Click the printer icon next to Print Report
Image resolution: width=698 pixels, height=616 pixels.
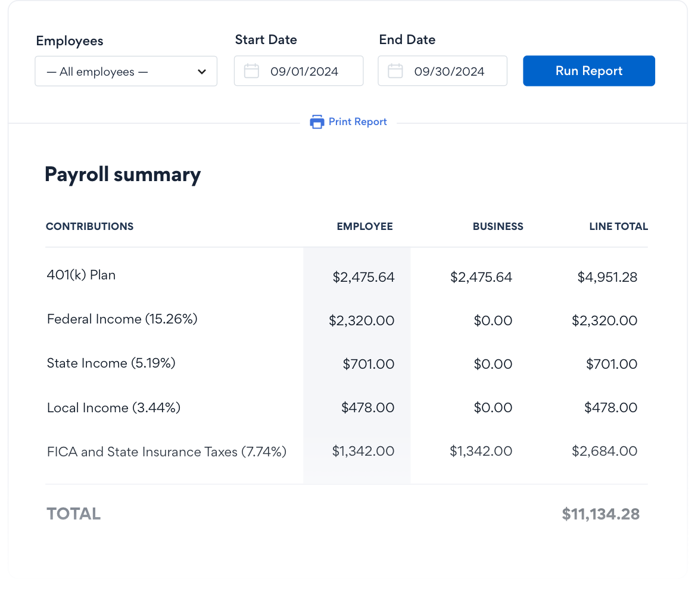[316, 122]
